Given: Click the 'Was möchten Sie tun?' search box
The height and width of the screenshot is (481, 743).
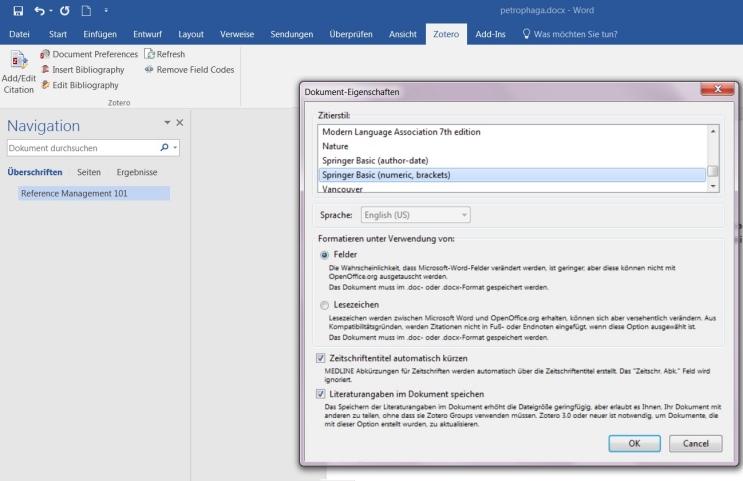Looking at the screenshot, I should point(570,34).
